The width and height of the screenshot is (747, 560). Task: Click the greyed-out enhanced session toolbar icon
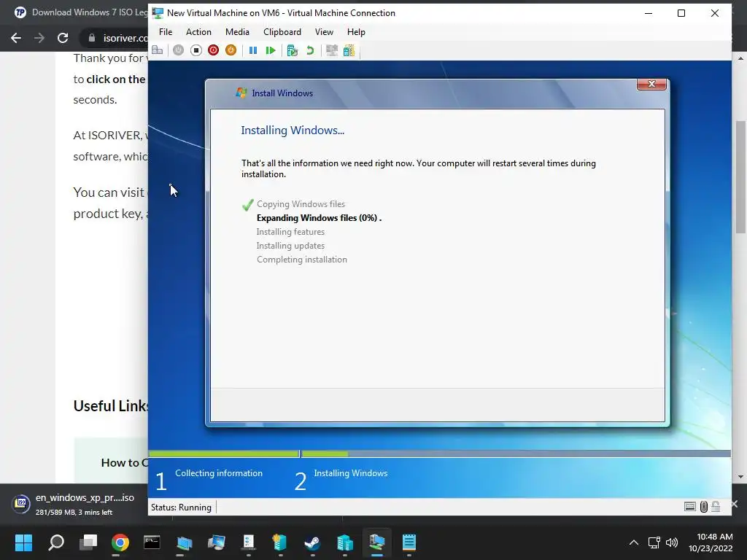[332, 50]
